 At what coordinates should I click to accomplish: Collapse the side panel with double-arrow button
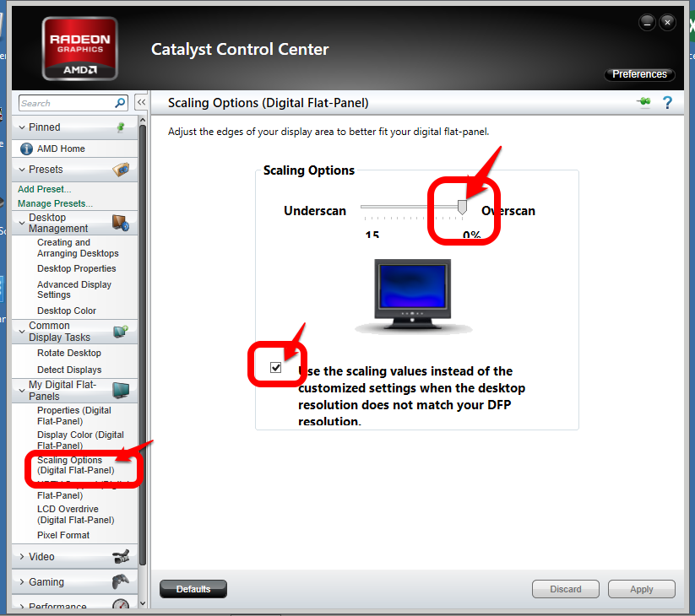[x=141, y=102]
